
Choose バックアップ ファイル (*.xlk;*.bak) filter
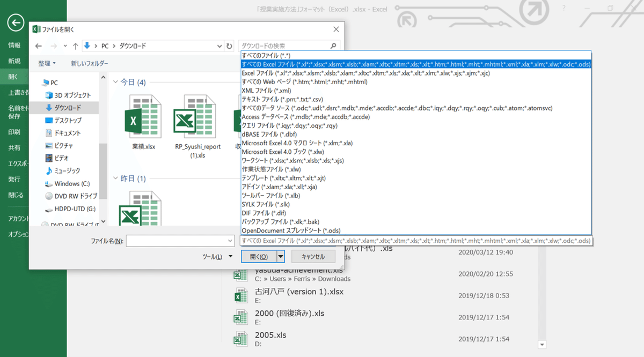(416, 221)
